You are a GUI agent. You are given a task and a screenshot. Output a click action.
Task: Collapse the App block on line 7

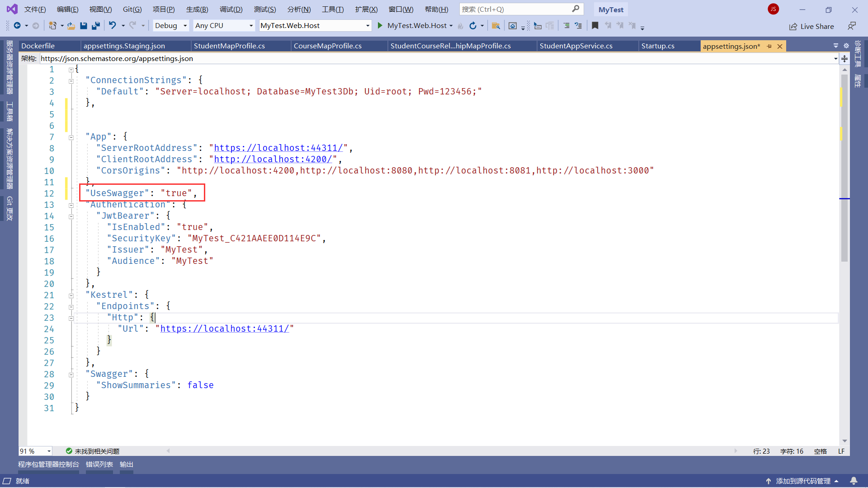click(71, 137)
